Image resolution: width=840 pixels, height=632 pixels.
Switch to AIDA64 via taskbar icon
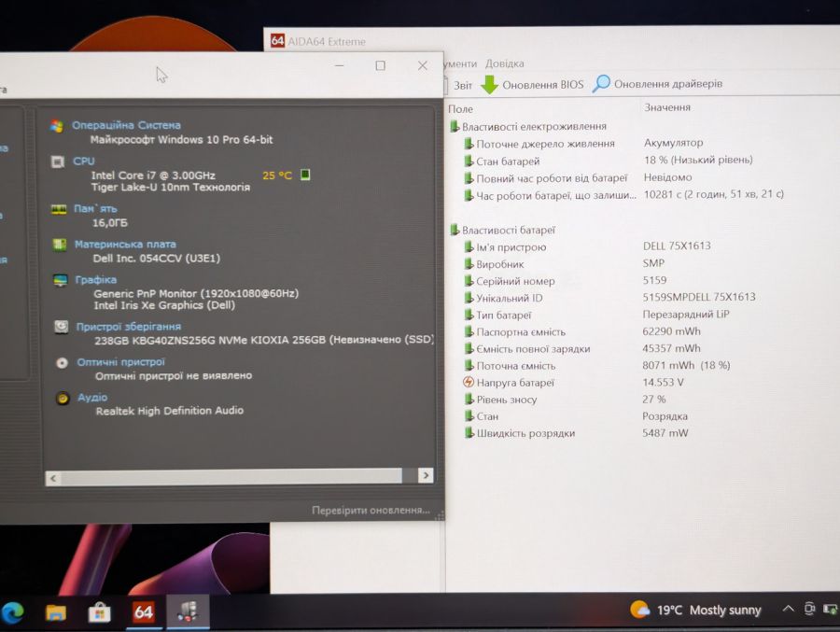pos(144,611)
